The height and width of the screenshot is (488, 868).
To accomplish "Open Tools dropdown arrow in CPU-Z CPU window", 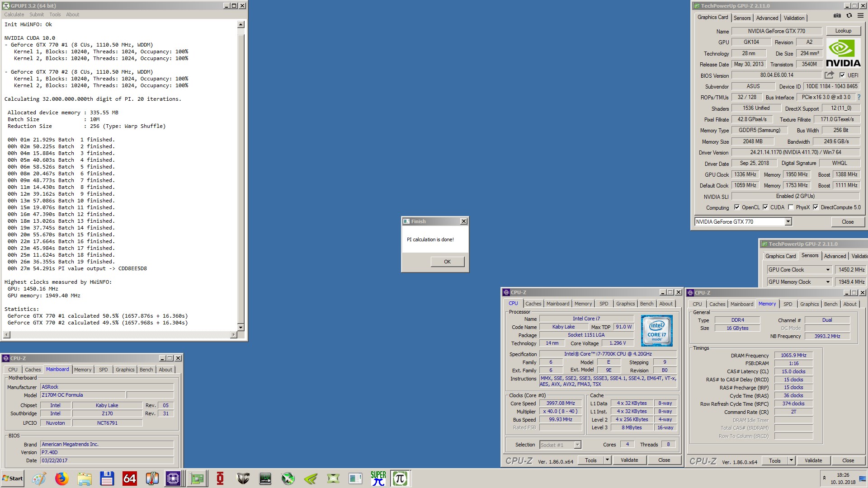I will 607,460.
